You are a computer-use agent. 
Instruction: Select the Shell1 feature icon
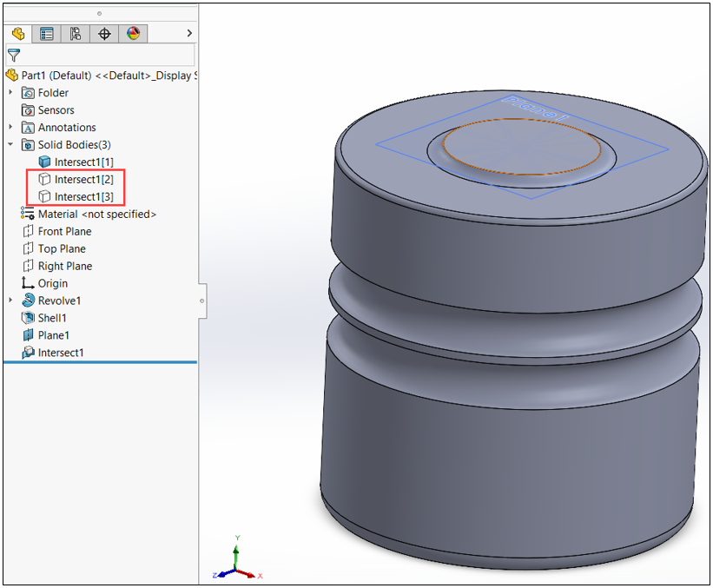[28, 317]
